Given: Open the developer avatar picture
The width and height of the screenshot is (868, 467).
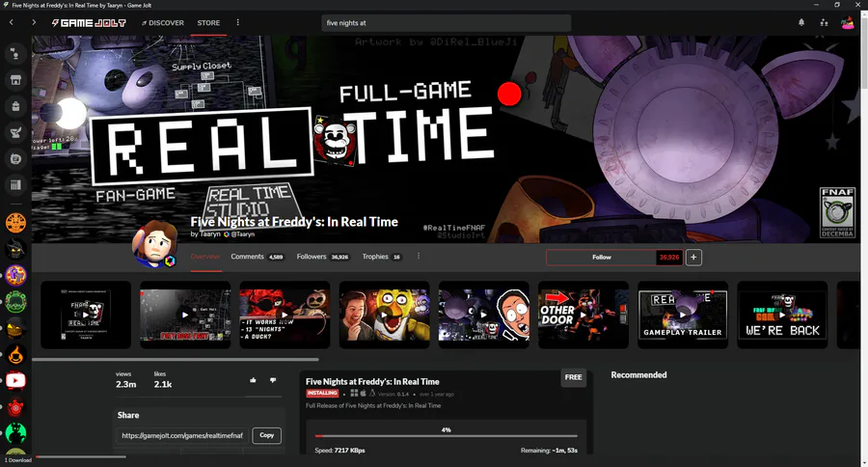Looking at the screenshot, I should 154,244.
